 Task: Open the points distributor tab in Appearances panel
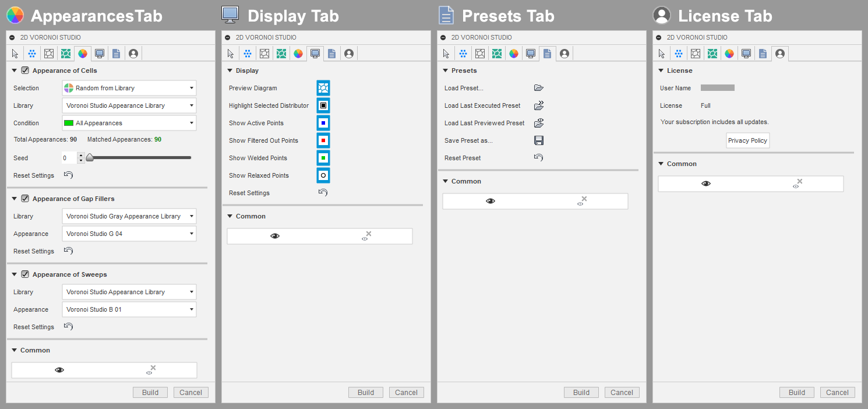pyautogui.click(x=32, y=54)
